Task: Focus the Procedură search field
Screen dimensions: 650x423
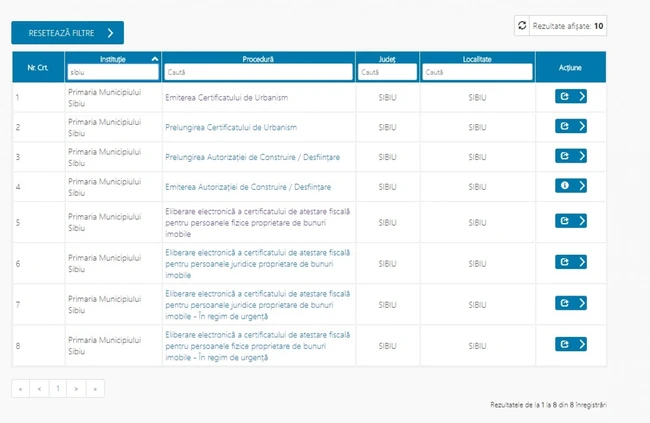Action: [x=258, y=72]
